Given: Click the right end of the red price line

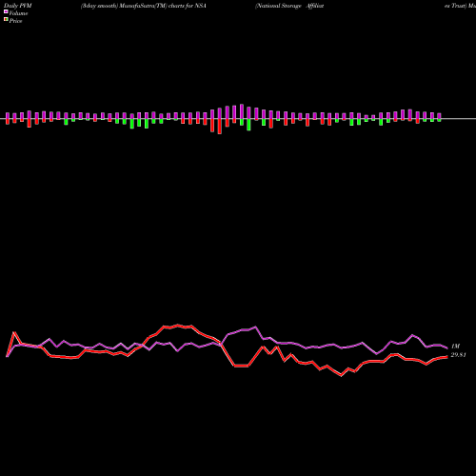Looking at the screenshot, I should (x=446, y=357).
